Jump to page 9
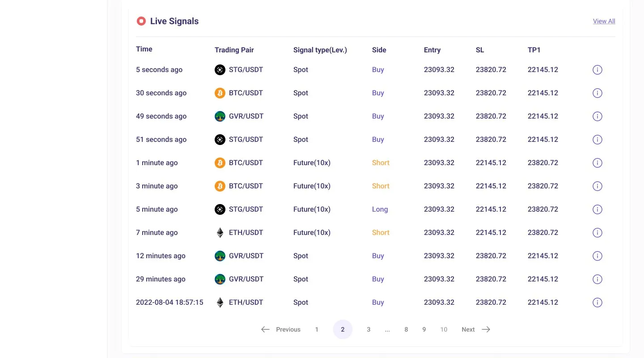This screenshot has width=644, height=358. coord(424,329)
